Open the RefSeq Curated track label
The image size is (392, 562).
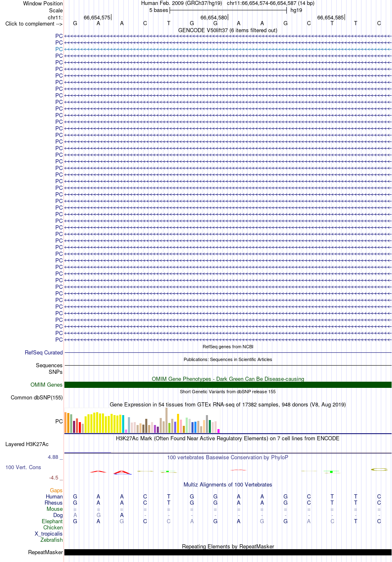click(44, 352)
